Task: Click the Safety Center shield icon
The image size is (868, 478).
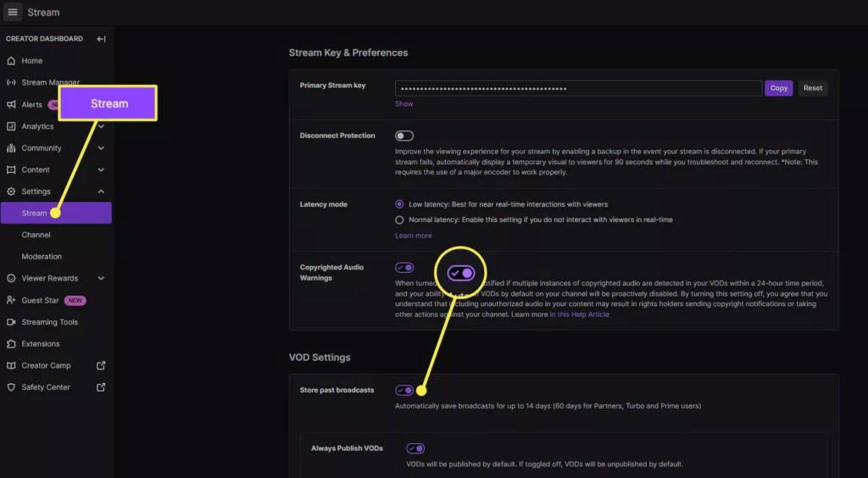Action: click(x=11, y=387)
